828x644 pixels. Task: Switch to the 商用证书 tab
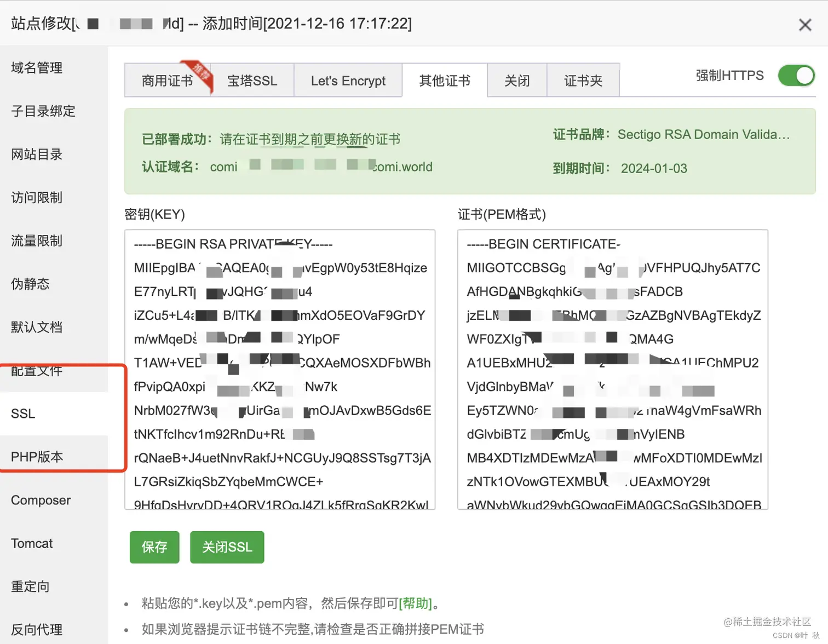coord(167,81)
